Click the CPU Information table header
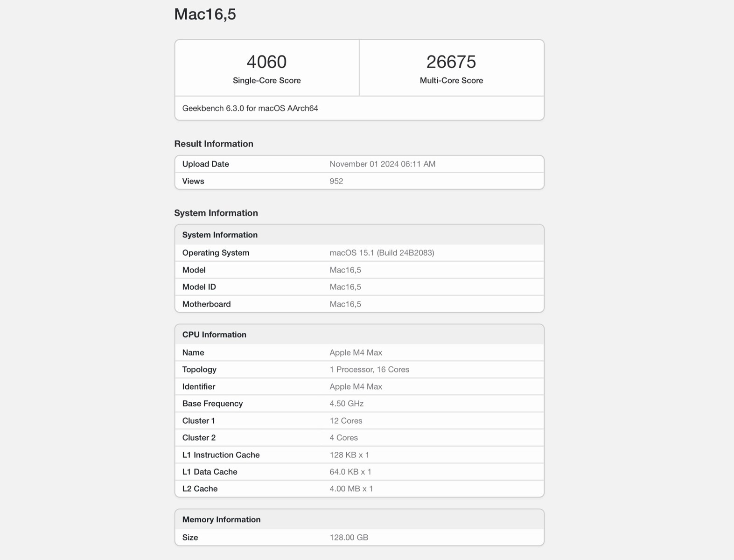The image size is (734, 560). 214,335
